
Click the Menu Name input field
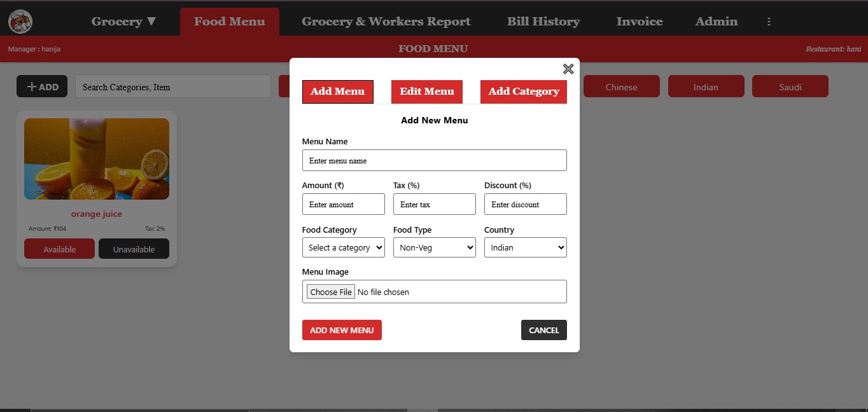434,160
